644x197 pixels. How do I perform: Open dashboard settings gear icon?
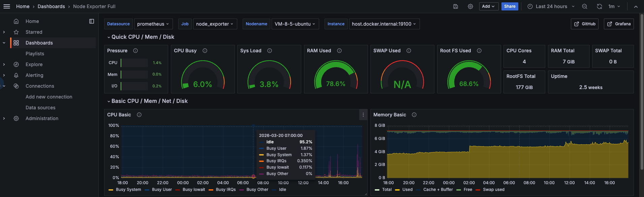tap(470, 6)
